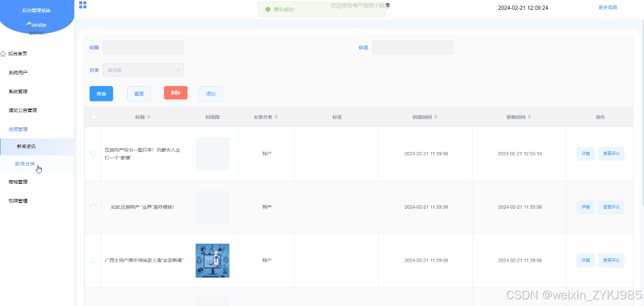Click the avatar image above admin
The image size is (644, 306).
tap(36, 25)
